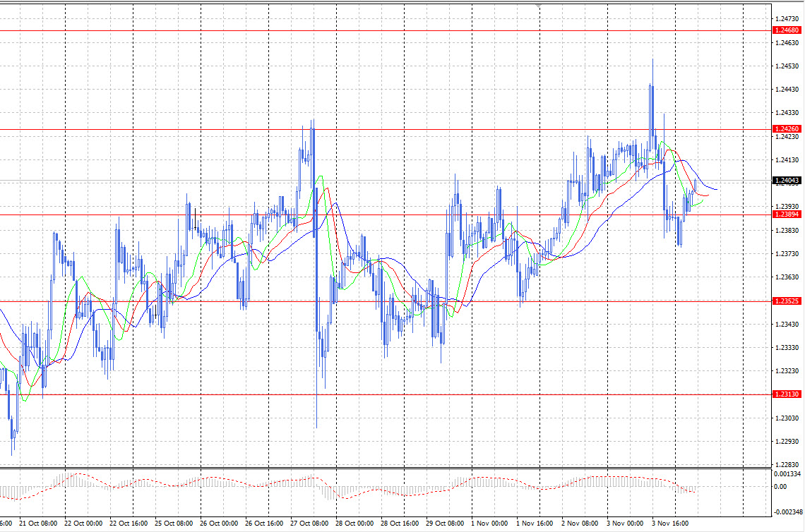Click the 27 Oct 08:00 time label

[309, 524]
